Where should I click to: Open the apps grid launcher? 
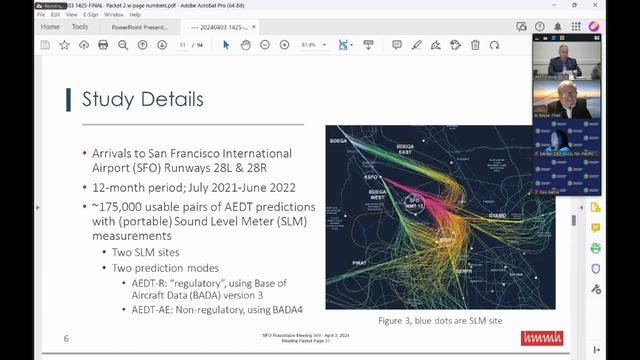pos(576,27)
